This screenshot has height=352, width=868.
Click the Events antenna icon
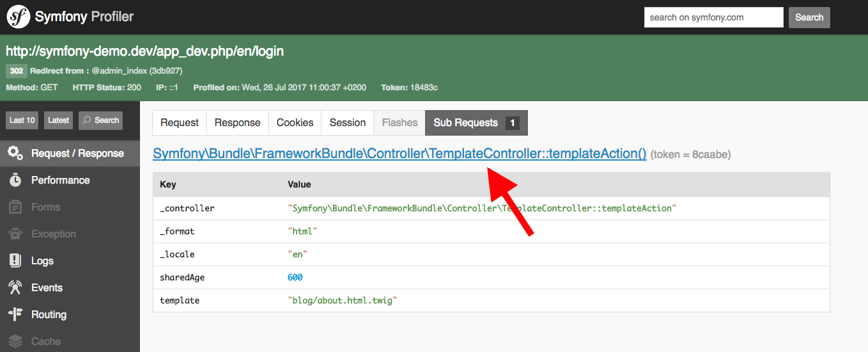pyautogui.click(x=15, y=288)
